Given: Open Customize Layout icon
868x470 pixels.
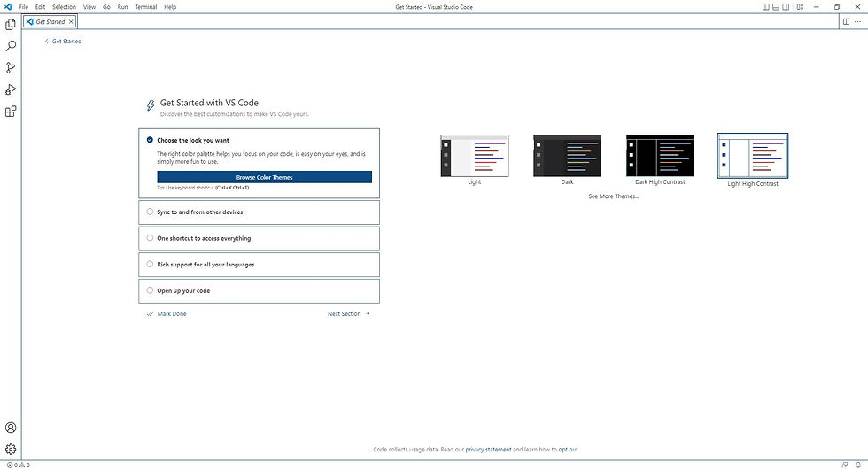Looking at the screenshot, I should (800, 6).
